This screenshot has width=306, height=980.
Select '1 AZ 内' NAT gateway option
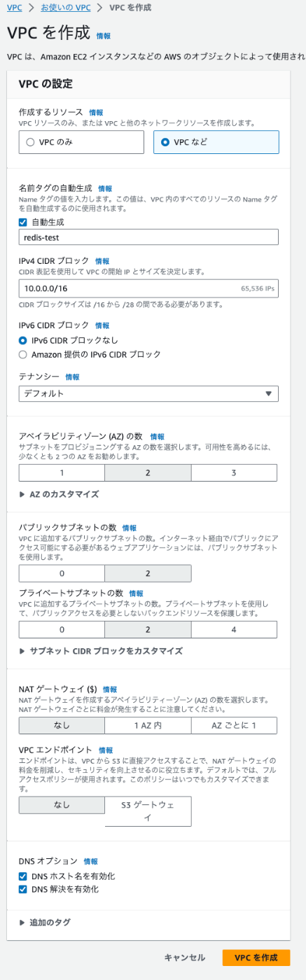point(148,725)
